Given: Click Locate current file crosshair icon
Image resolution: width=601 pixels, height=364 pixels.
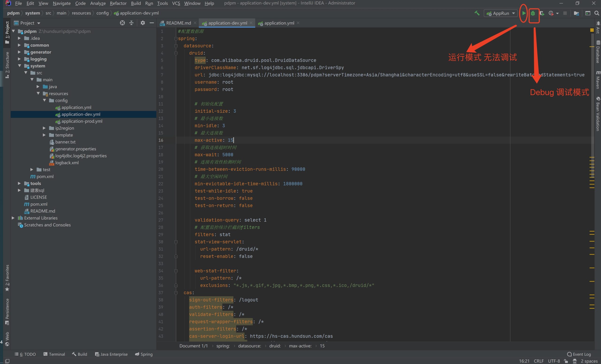Looking at the screenshot, I should click(123, 23).
